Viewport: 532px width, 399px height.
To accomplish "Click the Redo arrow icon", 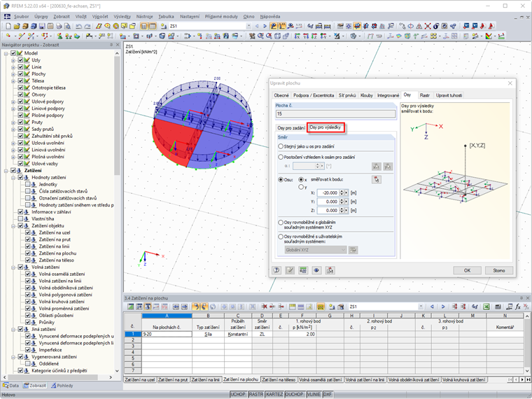I will 87,26.
